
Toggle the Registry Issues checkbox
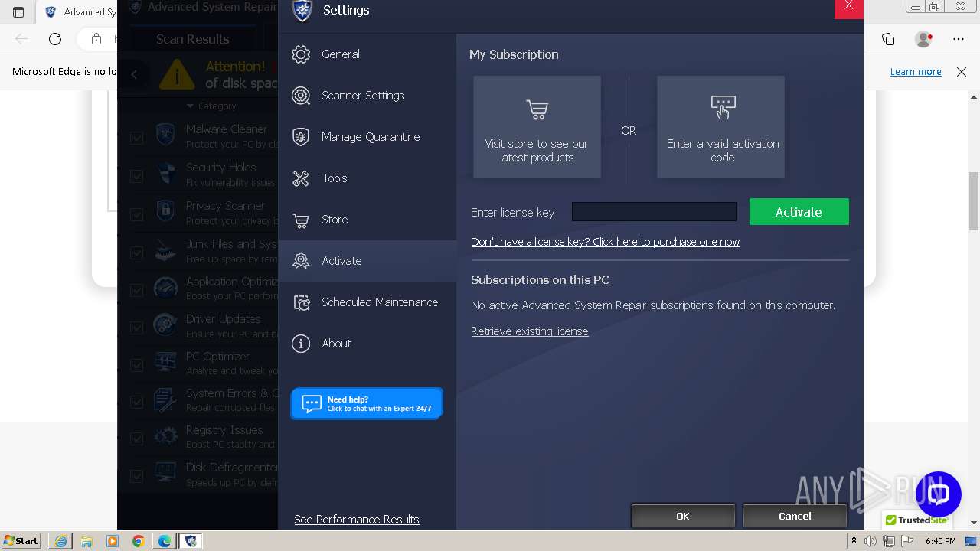coord(136,439)
